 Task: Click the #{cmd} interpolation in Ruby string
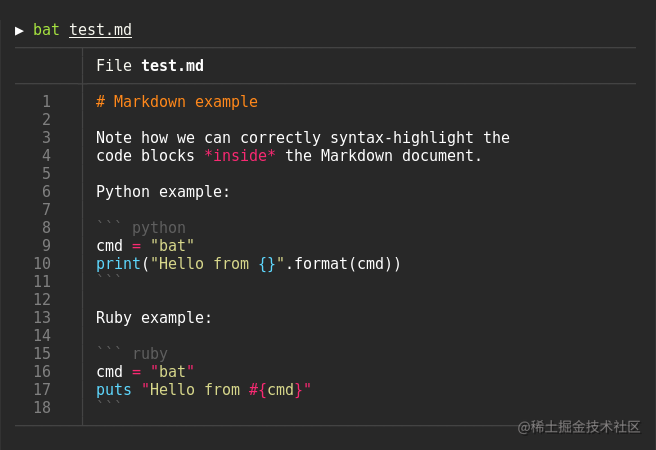point(275,390)
